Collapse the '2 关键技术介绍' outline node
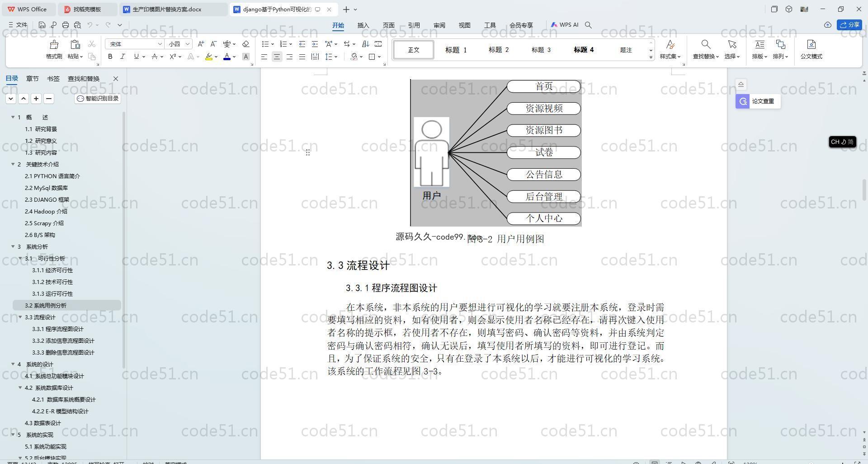This screenshot has height=464, width=868. pos(13,164)
